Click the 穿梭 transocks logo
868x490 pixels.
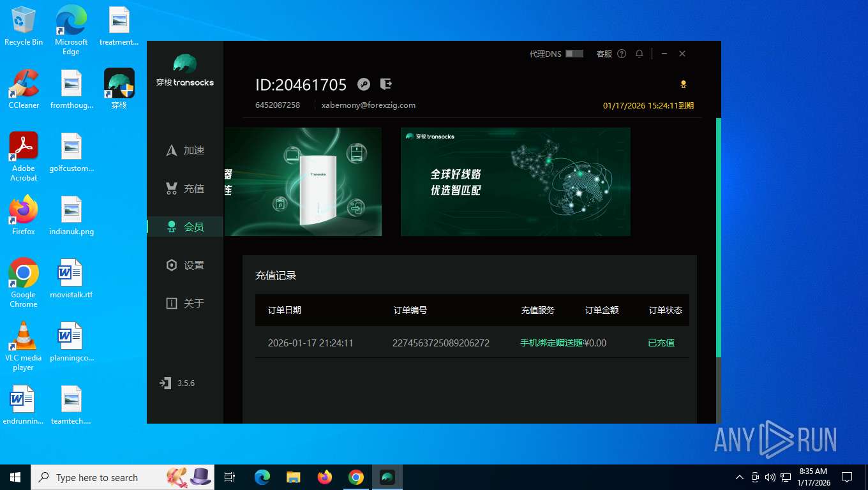(x=185, y=70)
